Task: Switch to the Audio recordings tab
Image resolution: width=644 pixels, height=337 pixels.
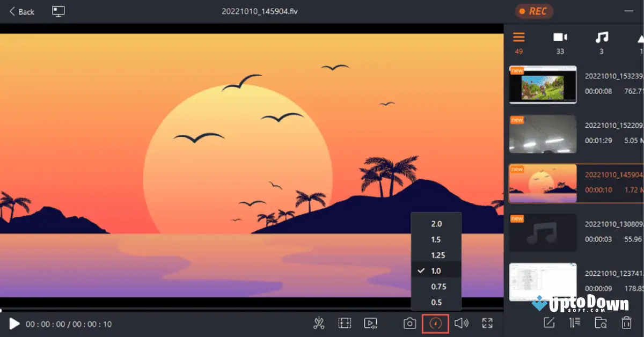Action: click(x=602, y=36)
